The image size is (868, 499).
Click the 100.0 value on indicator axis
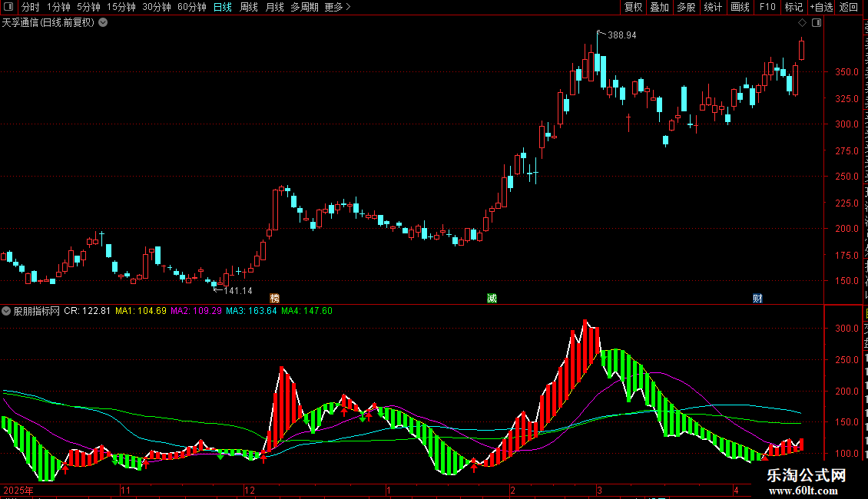[847, 453]
